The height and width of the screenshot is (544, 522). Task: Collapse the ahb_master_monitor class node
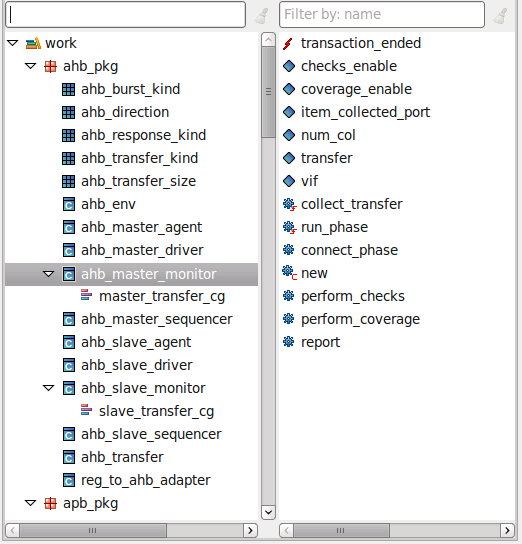[49, 274]
